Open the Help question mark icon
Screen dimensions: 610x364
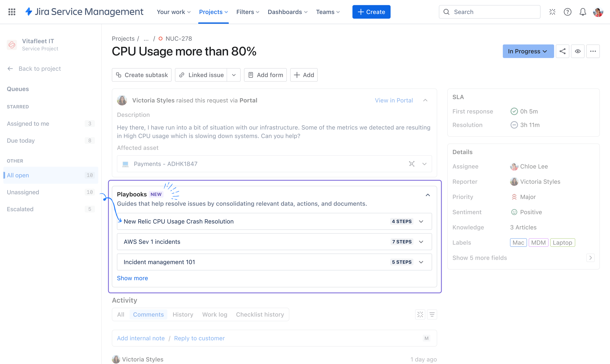click(x=568, y=12)
